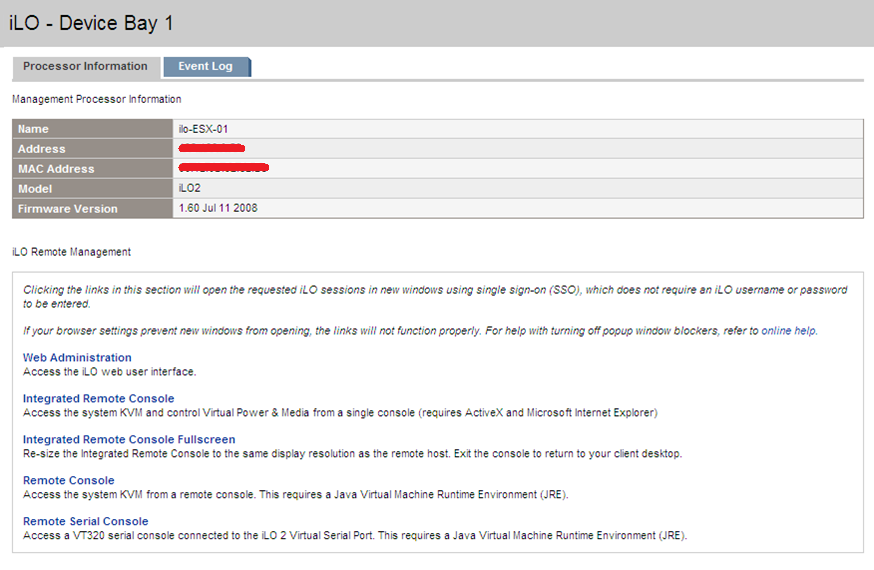Open the Web Administration link
The width and height of the screenshot is (874, 570).
click(77, 358)
